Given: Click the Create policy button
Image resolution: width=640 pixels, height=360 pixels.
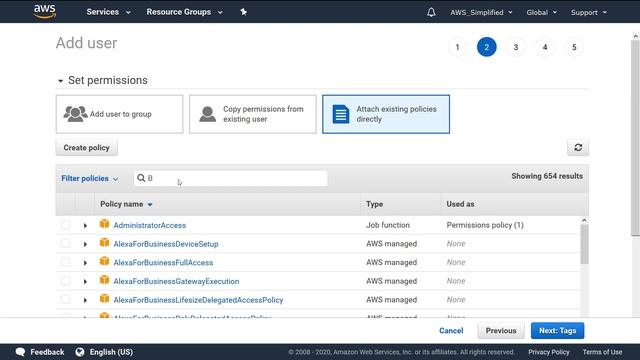Looking at the screenshot, I should pyautogui.click(x=87, y=148).
